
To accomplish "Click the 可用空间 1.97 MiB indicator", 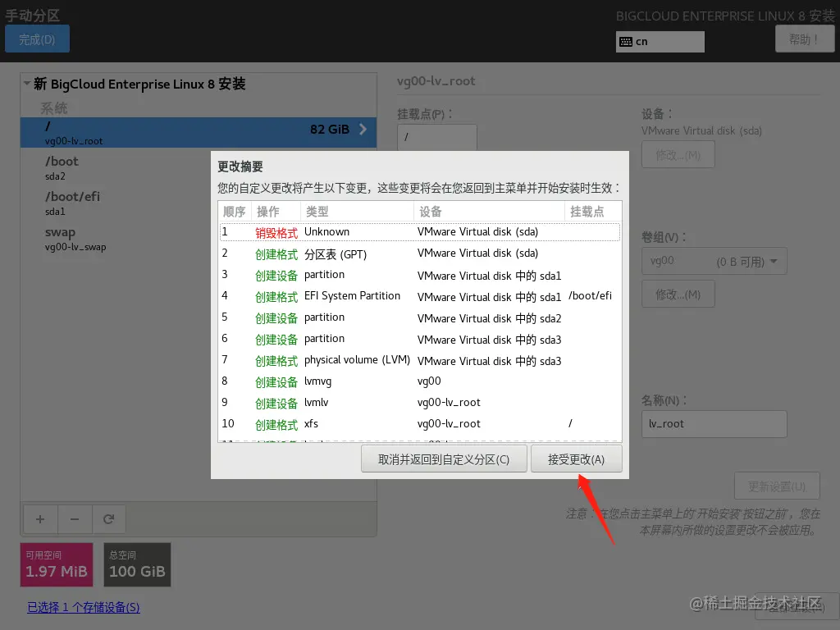I will [57, 564].
